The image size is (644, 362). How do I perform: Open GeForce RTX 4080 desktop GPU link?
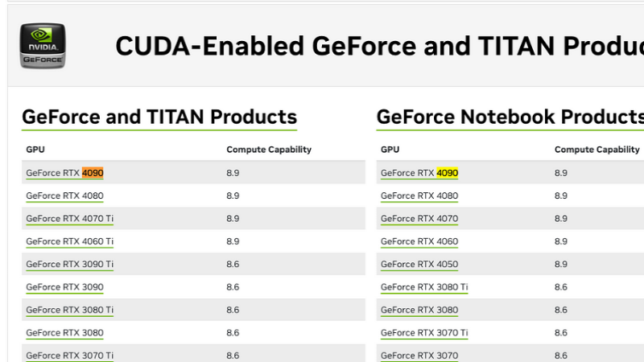[x=64, y=195]
